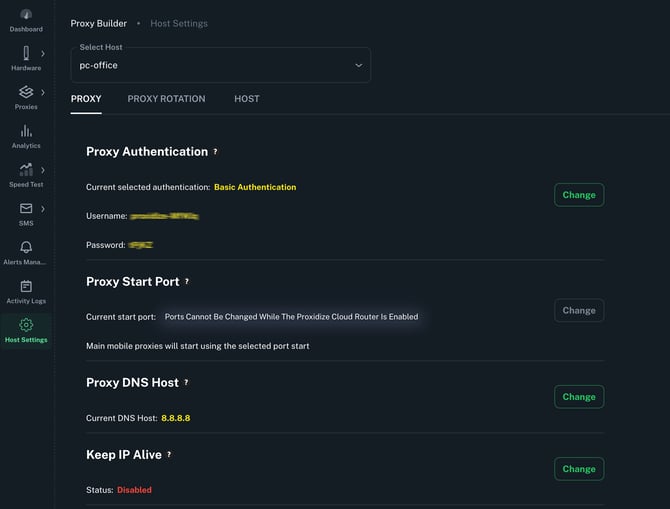Select the Host Settings gear icon
The width and height of the screenshot is (670, 509).
[26, 325]
